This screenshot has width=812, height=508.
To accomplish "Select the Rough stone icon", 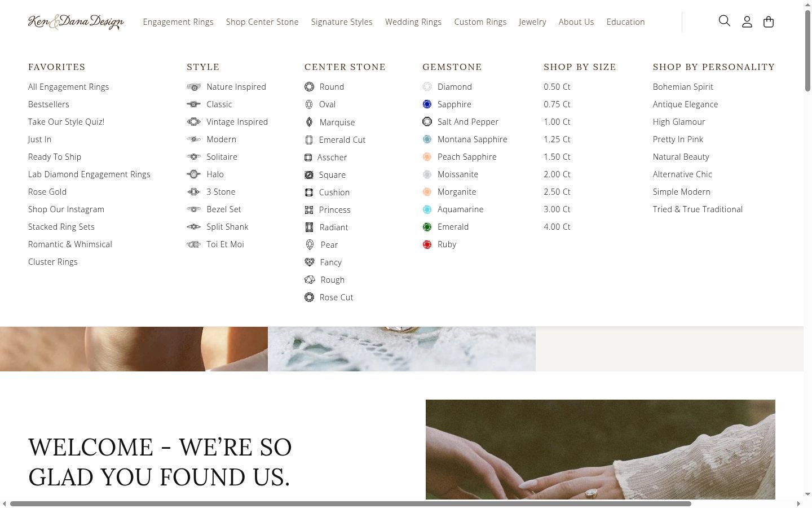I will click(310, 280).
